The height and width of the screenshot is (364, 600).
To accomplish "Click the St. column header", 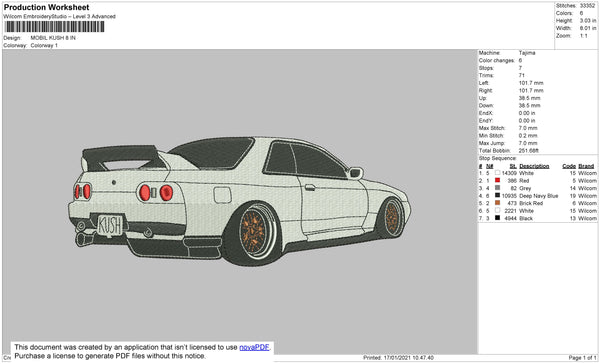I will pyautogui.click(x=513, y=166).
